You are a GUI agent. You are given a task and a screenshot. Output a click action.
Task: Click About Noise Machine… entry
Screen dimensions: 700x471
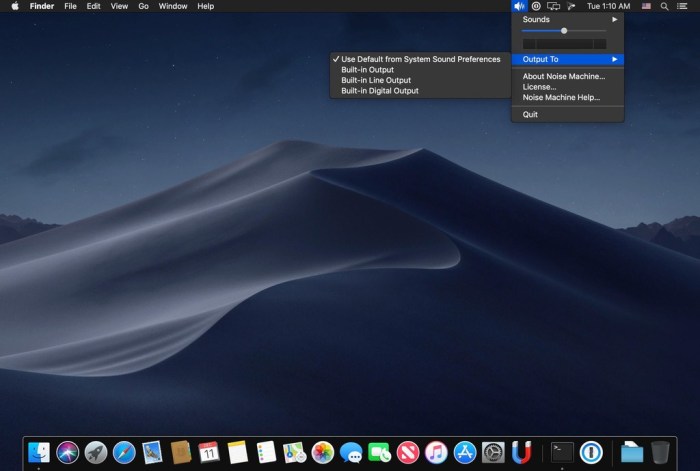(563, 76)
